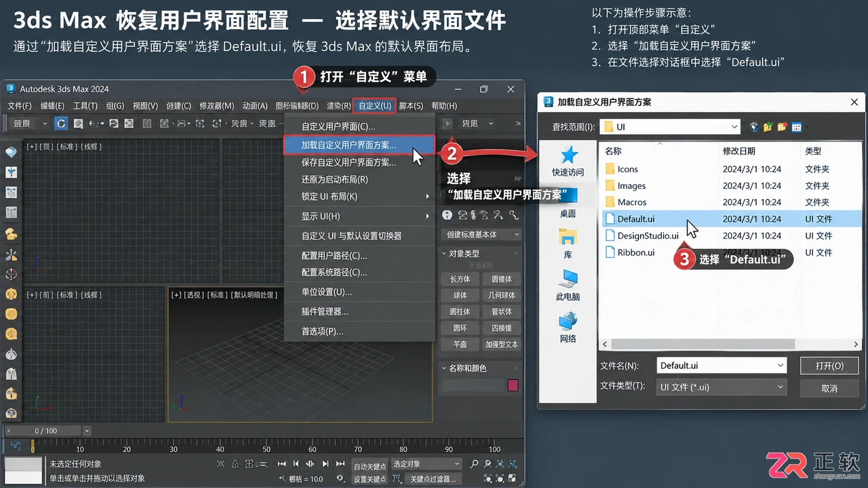Choose 首选项(P)... from the customize menu

coord(359,331)
